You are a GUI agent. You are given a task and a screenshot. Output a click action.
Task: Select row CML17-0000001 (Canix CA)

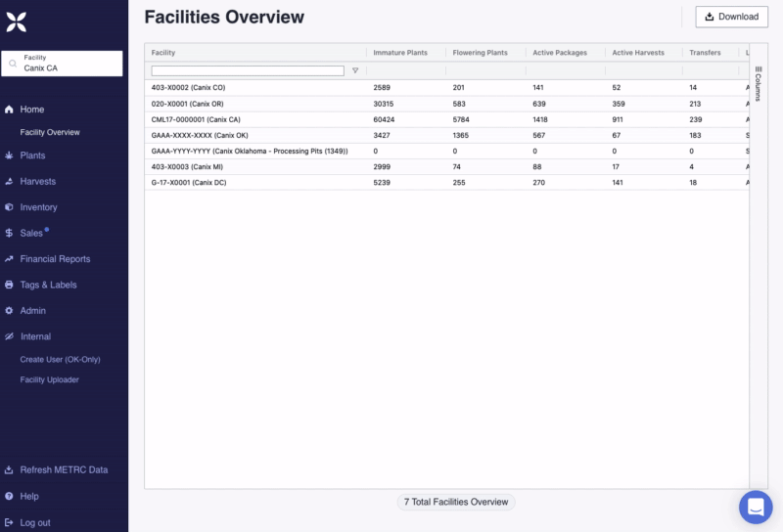pos(447,119)
